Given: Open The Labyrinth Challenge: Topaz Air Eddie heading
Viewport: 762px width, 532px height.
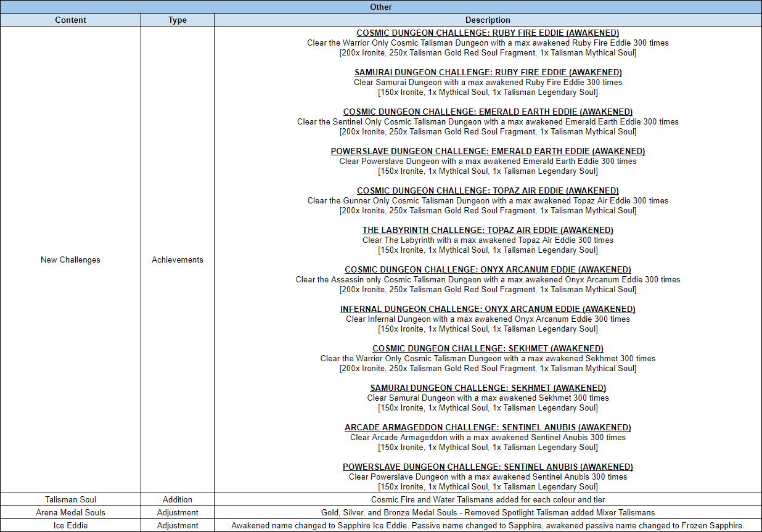Looking at the screenshot, I should click(488, 230).
